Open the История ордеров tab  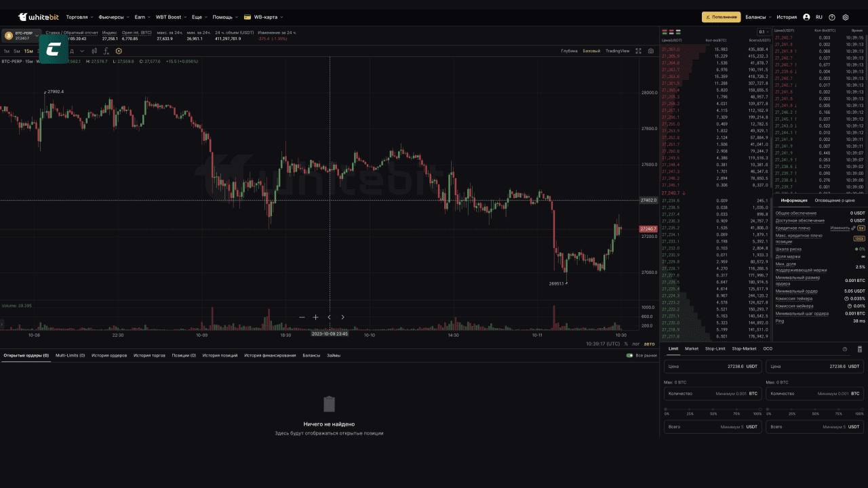109,355
